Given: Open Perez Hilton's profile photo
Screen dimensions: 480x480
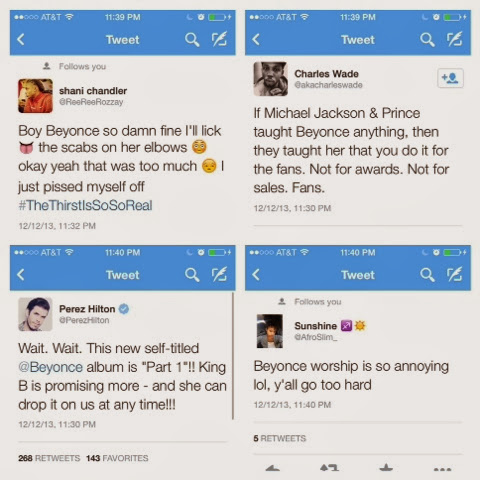Looking at the screenshot, I should [35, 314].
